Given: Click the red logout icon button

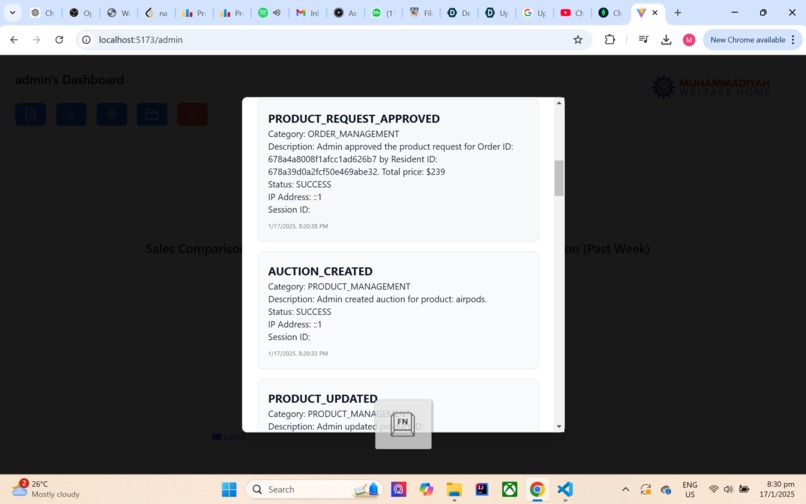Looking at the screenshot, I should [192, 114].
